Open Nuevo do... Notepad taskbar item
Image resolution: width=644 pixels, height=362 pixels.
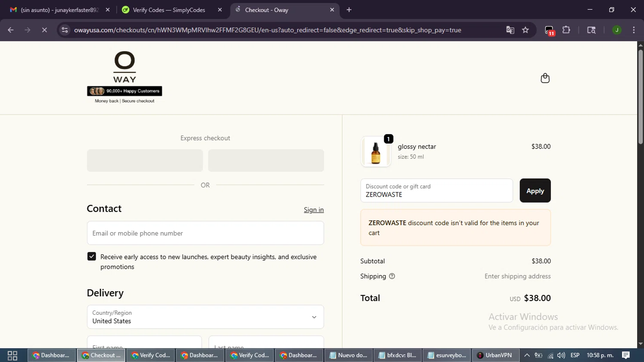[349, 356]
